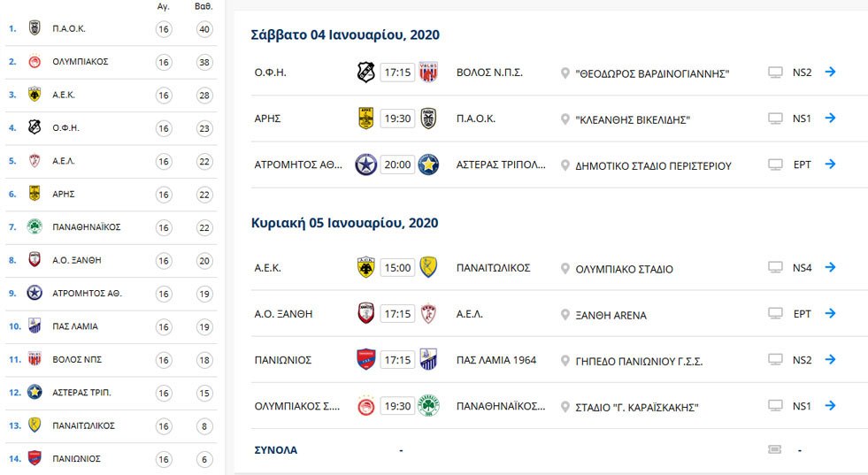Viewport: 868px width, 475px height.
Task: Open the Ολυμπιακός vs Παναθηναϊκός details arrow
Action: coord(830,406)
